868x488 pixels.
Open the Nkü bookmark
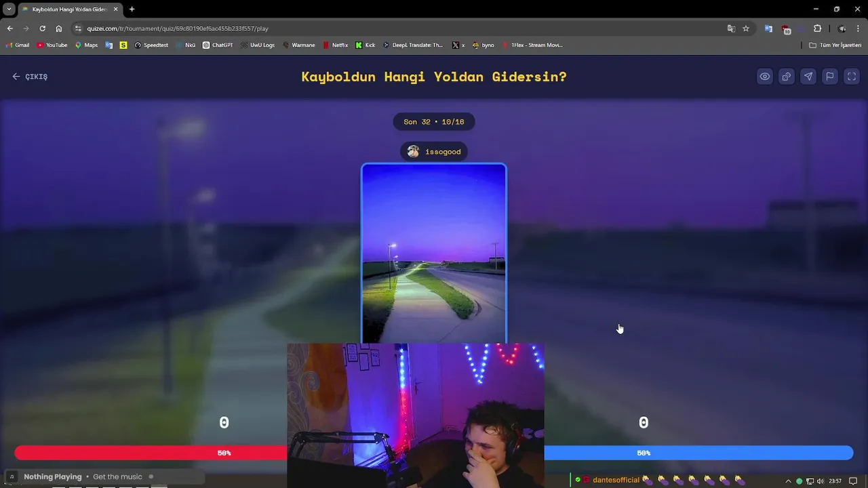(x=184, y=45)
